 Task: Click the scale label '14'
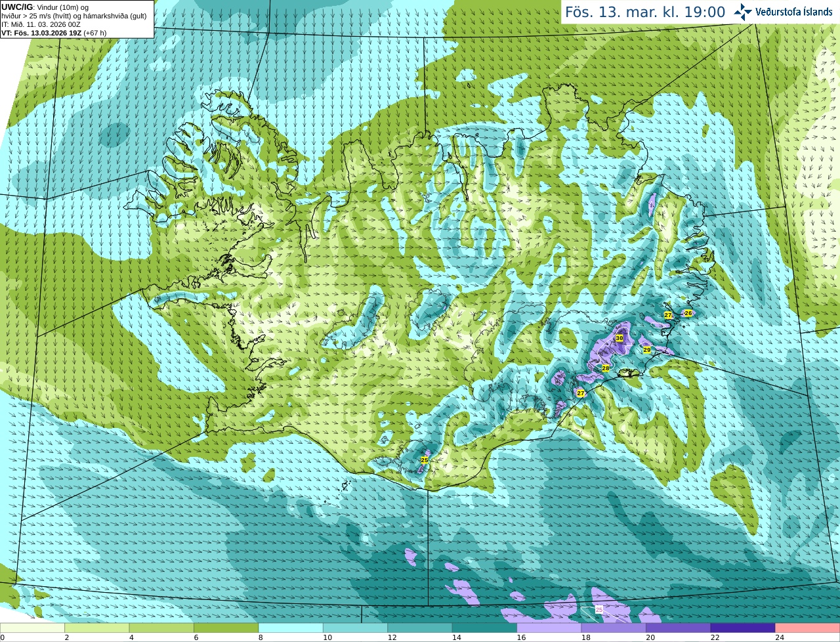(x=457, y=637)
